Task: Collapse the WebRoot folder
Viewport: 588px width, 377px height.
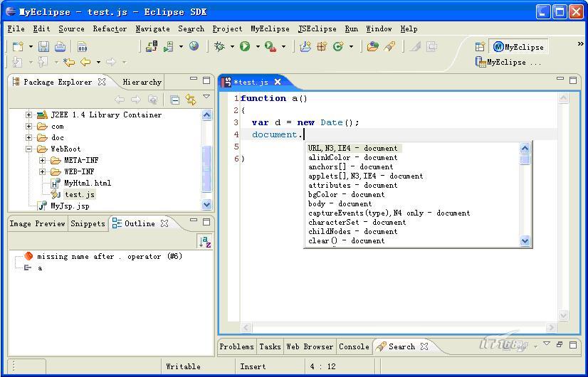Action: tap(29, 149)
